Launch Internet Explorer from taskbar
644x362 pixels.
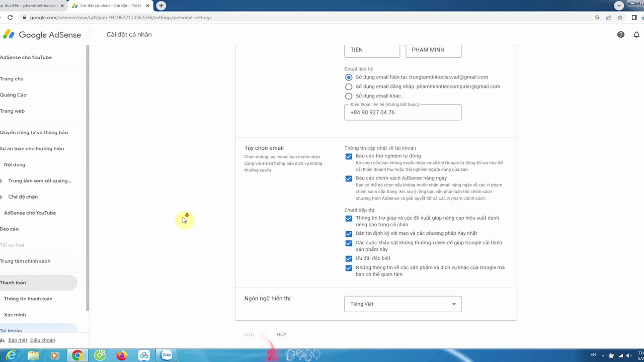pos(11,355)
